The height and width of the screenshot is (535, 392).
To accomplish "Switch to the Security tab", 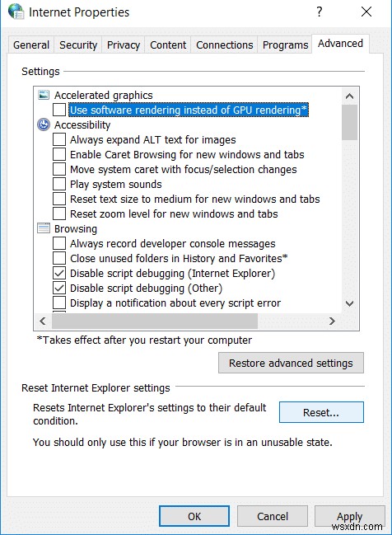I will coord(78,45).
